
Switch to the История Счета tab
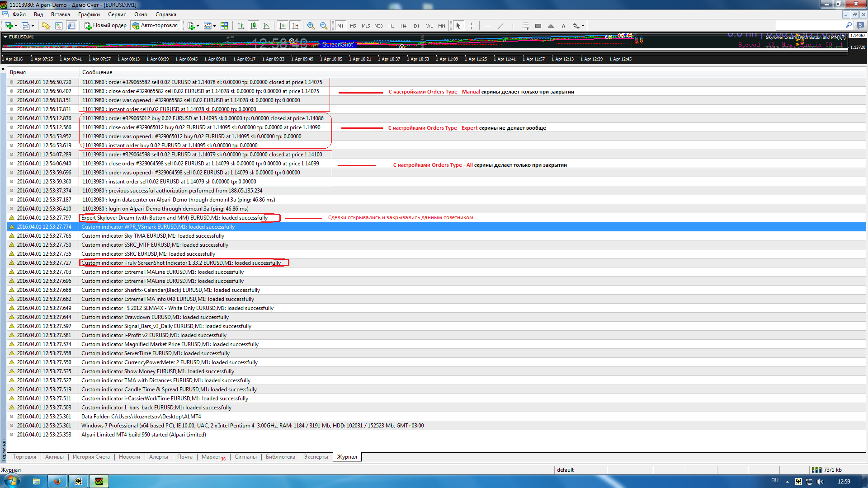pos(91,457)
